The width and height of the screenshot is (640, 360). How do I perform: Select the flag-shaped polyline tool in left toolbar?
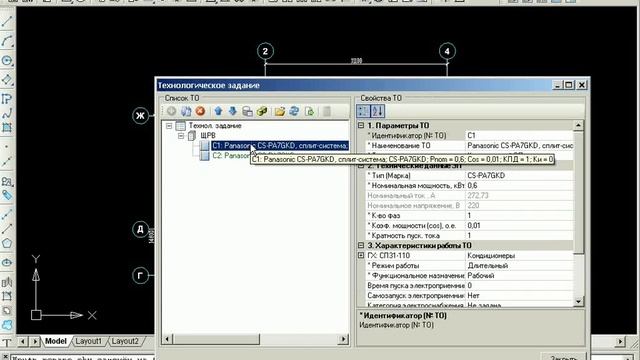7,99
